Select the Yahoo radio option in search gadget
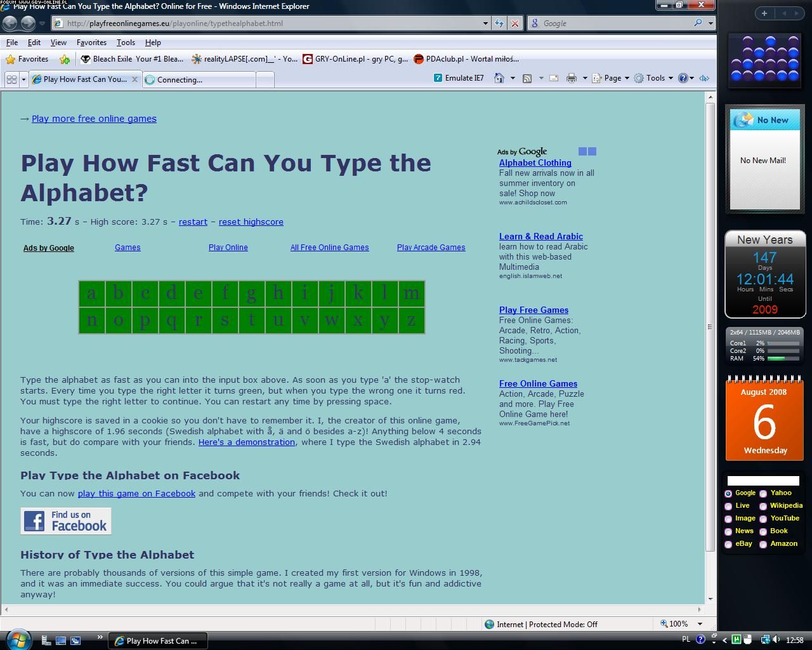 pos(763,493)
